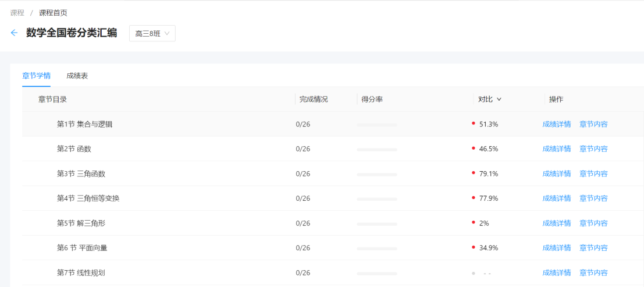The width and height of the screenshot is (644, 287).
Task: Open 成绩详情 for 第7节 线性规划
Action: point(557,272)
